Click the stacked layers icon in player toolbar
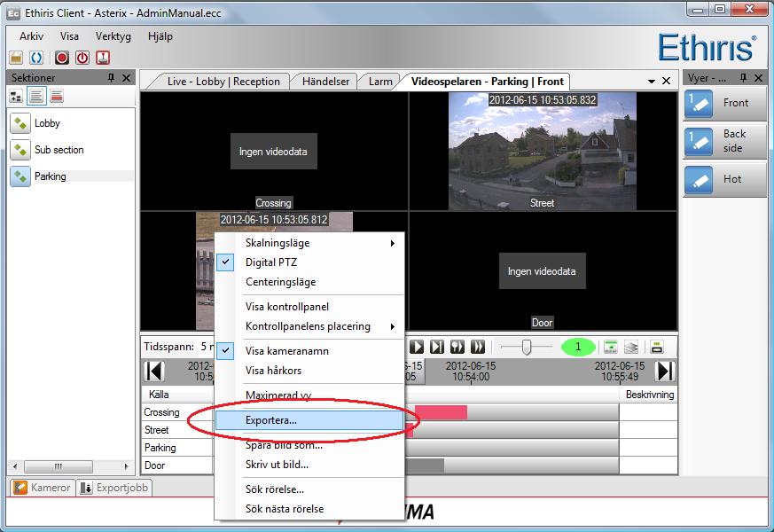774x532 pixels. pyautogui.click(x=631, y=347)
